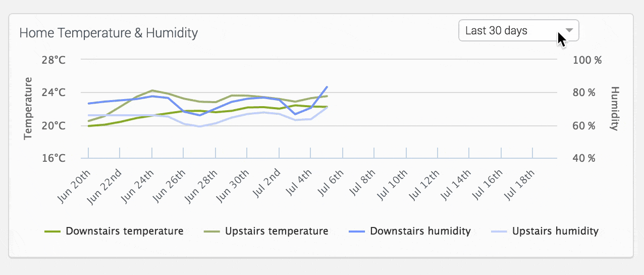The image size is (644, 275).
Task: Click the 28°C temperature axis label
Action: click(54, 60)
